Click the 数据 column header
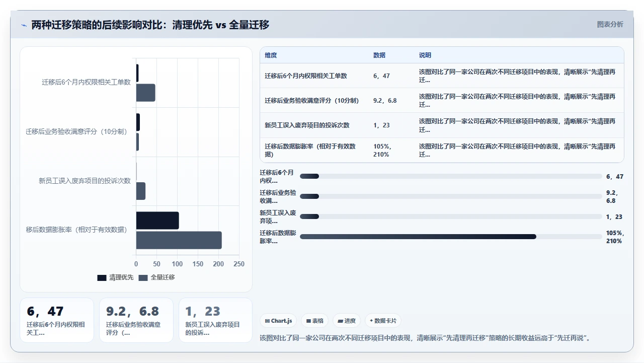Screen dimensions: 644x363 click(379, 55)
